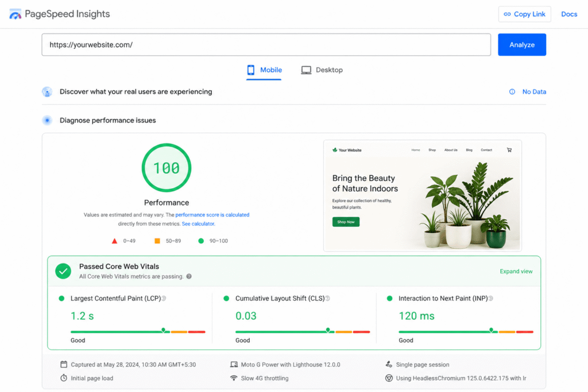Click the device icon beside Moto G Power
588x392 pixels.
(x=234, y=364)
